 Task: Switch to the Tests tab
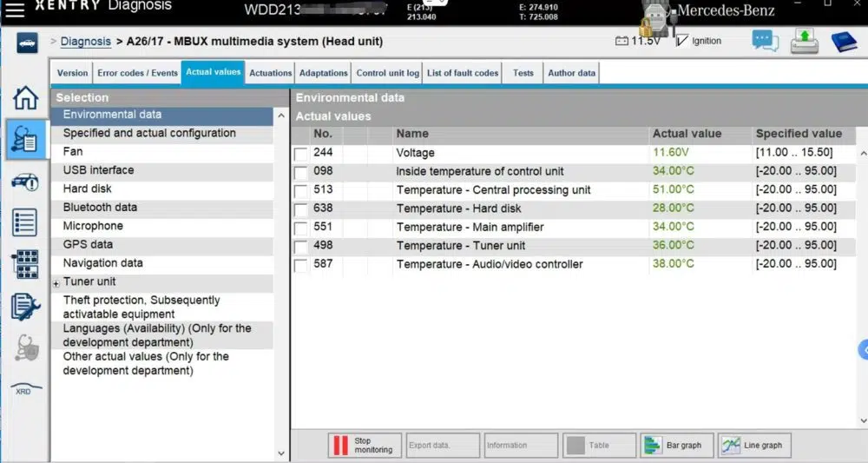[x=523, y=73]
